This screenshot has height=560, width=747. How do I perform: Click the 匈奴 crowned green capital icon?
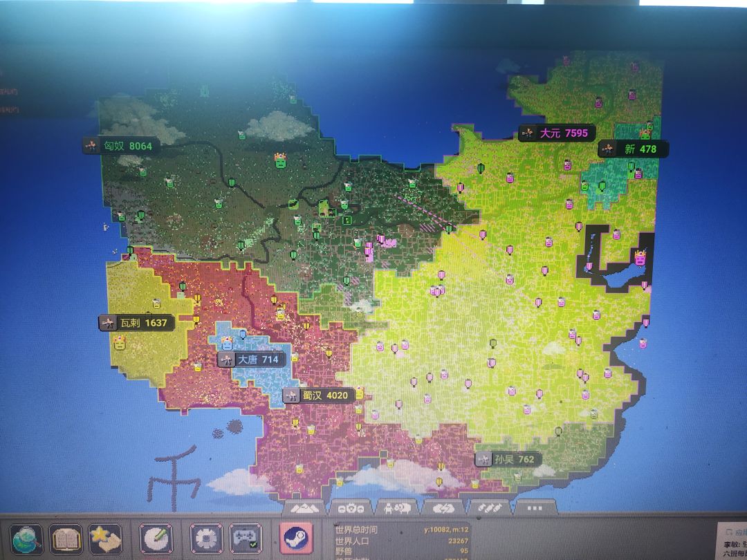pos(280,160)
